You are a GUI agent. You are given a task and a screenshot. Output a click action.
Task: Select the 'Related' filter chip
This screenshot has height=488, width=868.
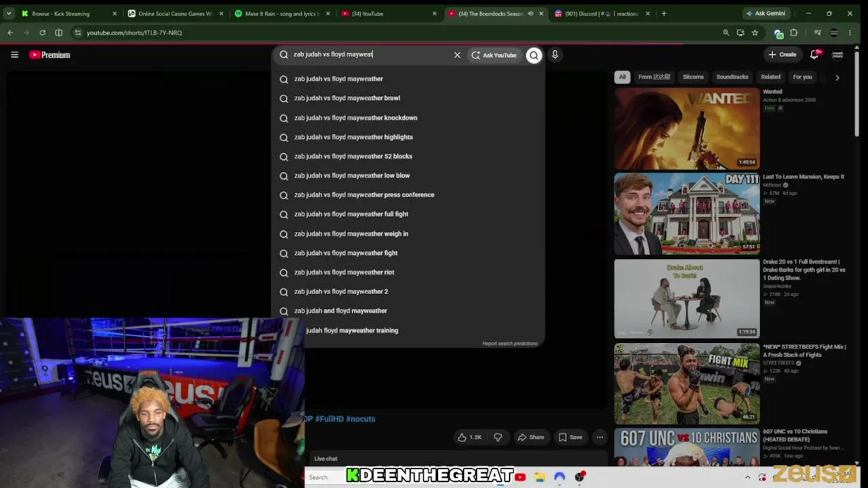(770, 77)
